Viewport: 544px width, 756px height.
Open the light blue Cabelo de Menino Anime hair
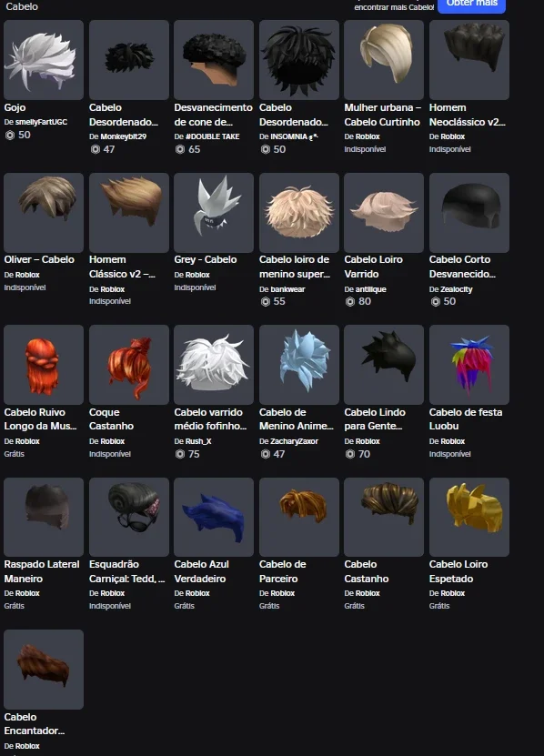coord(299,365)
